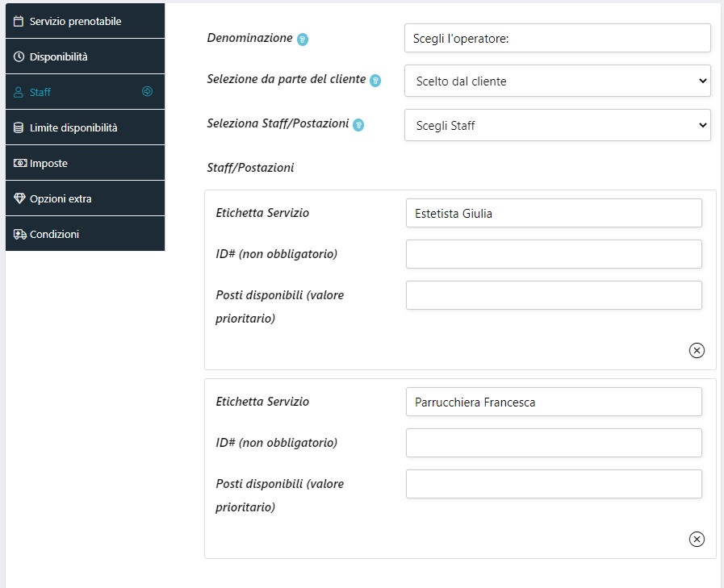724x588 pixels.
Task: Focus Posti disponibili field for Estetista Giulia
Action: click(554, 295)
